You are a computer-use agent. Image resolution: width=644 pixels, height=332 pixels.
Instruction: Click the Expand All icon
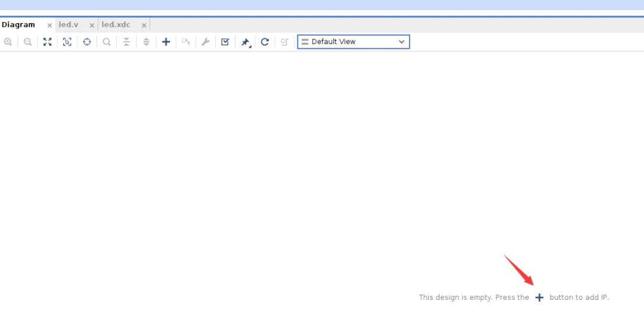tap(146, 42)
